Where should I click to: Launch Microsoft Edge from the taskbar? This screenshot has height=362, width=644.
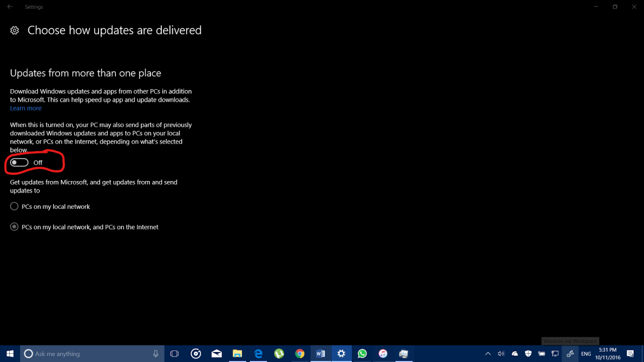pyautogui.click(x=258, y=354)
